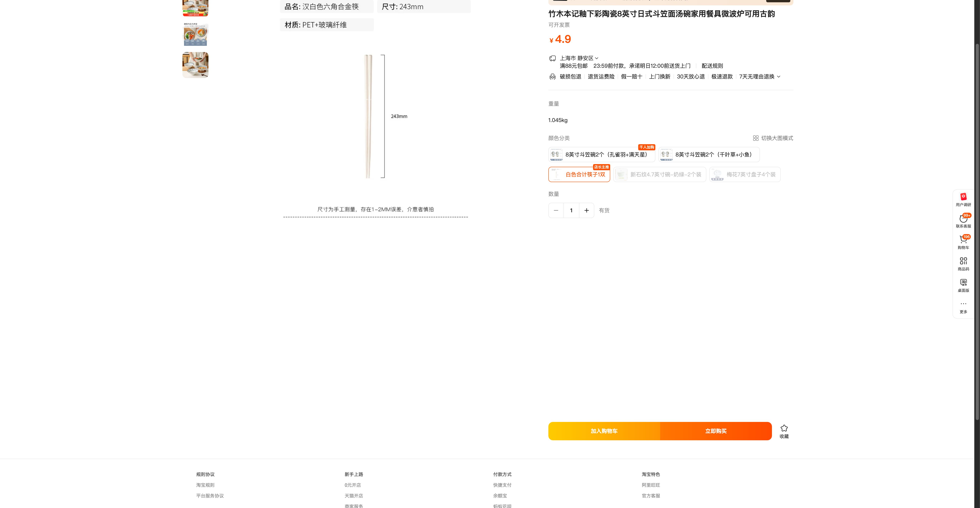
Task: Click the 新手上路 footer heading
Action: [x=354, y=475]
